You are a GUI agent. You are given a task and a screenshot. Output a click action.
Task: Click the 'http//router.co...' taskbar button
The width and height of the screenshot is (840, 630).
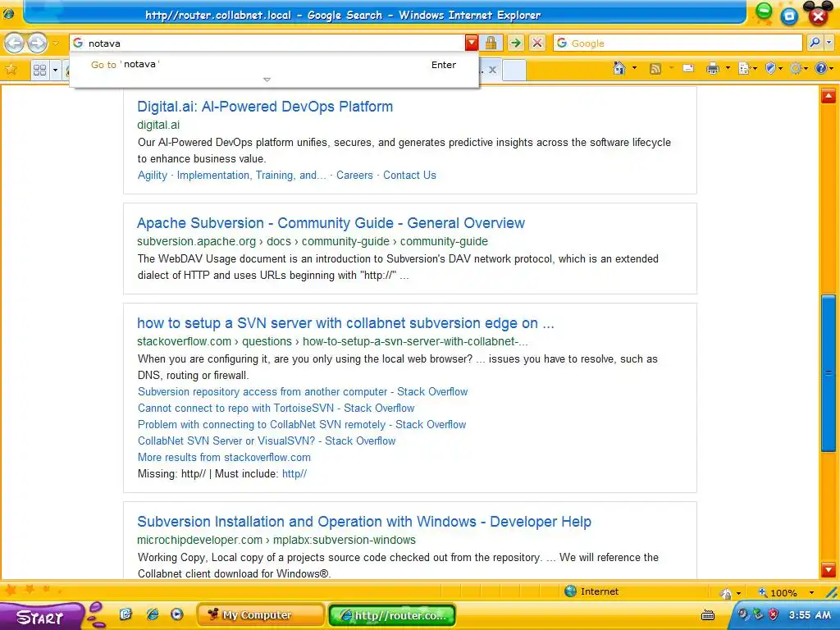pos(392,615)
